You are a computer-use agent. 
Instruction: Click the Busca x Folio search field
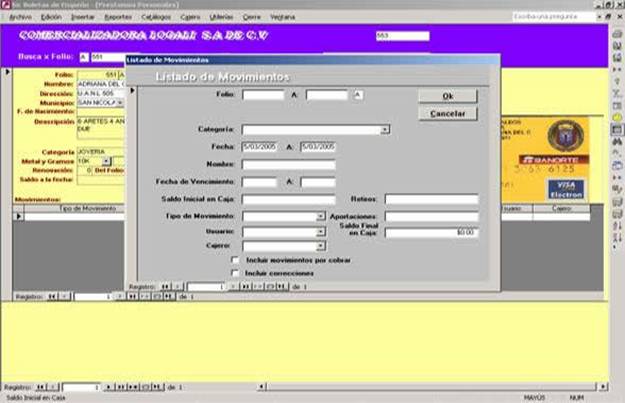point(108,57)
